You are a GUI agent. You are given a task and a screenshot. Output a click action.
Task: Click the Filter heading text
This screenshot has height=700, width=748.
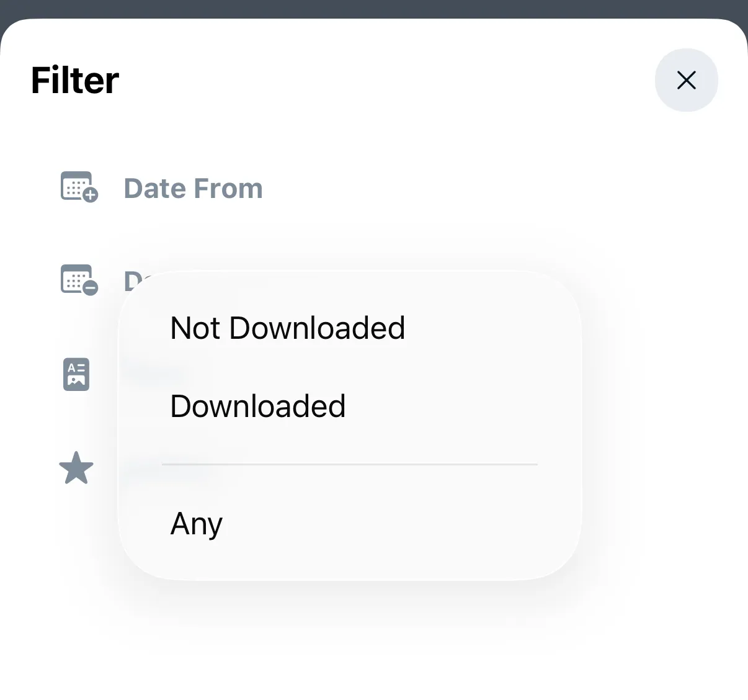tap(75, 81)
